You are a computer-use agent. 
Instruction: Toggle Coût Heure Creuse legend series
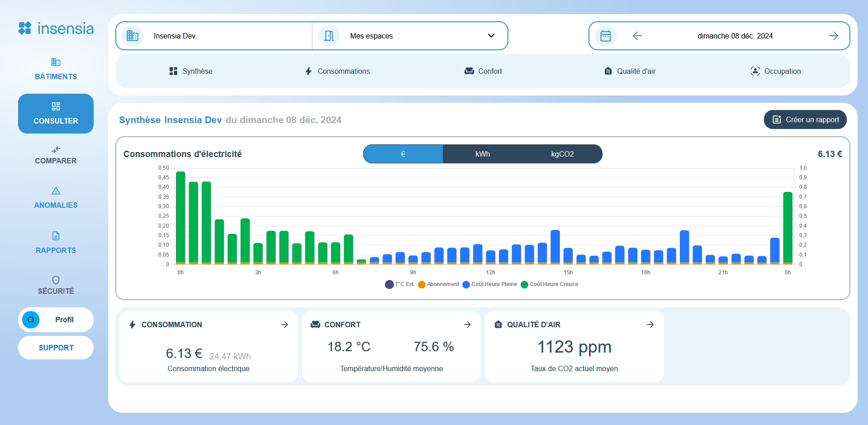click(549, 284)
